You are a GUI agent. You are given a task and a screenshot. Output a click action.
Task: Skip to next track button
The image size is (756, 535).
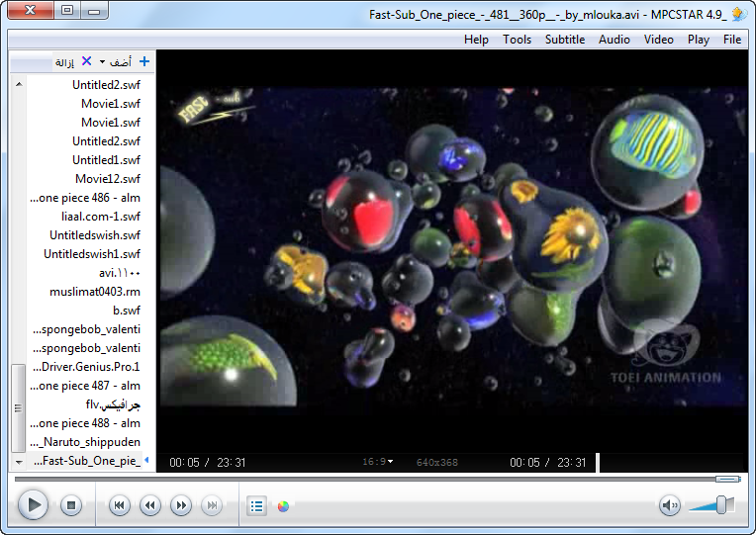point(212,505)
